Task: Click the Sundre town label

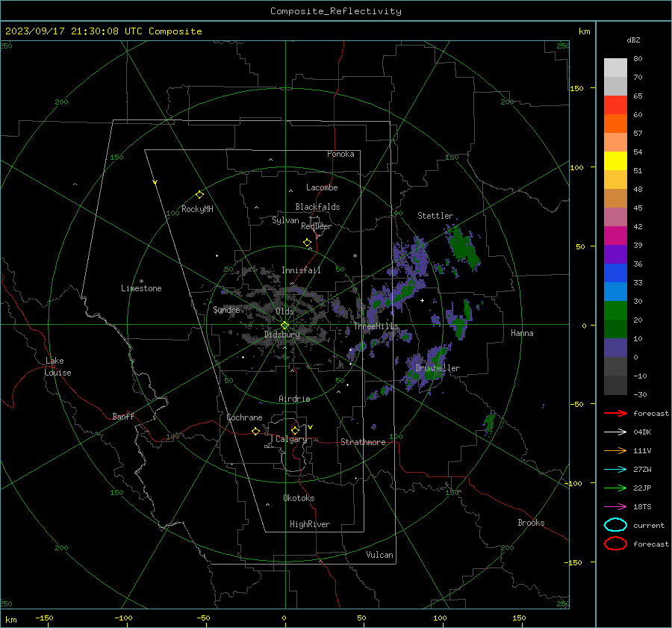Action: pyautogui.click(x=226, y=309)
